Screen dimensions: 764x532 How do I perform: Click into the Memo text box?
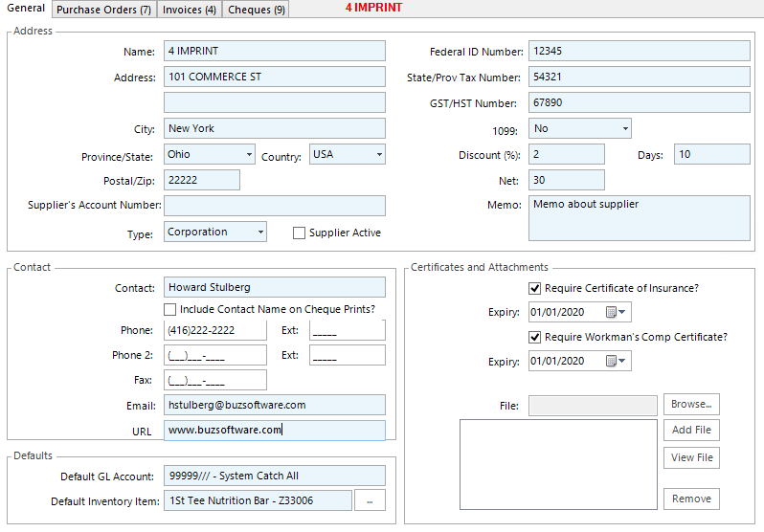[639, 218]
